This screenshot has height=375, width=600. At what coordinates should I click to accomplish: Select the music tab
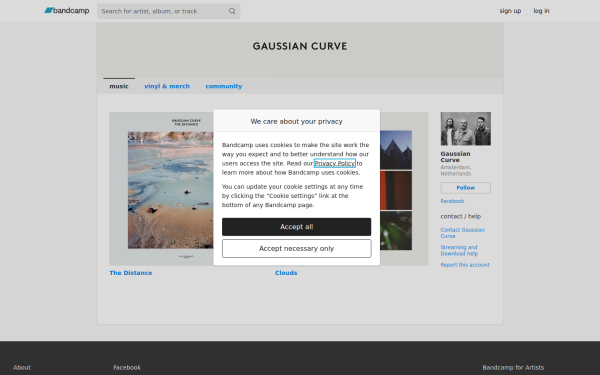click(119, 86)
